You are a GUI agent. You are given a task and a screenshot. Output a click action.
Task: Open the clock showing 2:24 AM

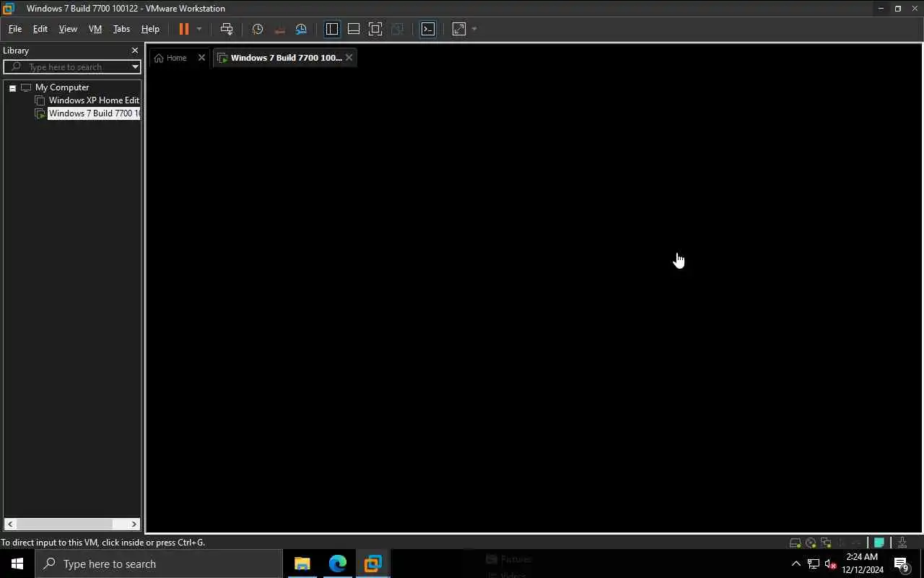[863, 564]
